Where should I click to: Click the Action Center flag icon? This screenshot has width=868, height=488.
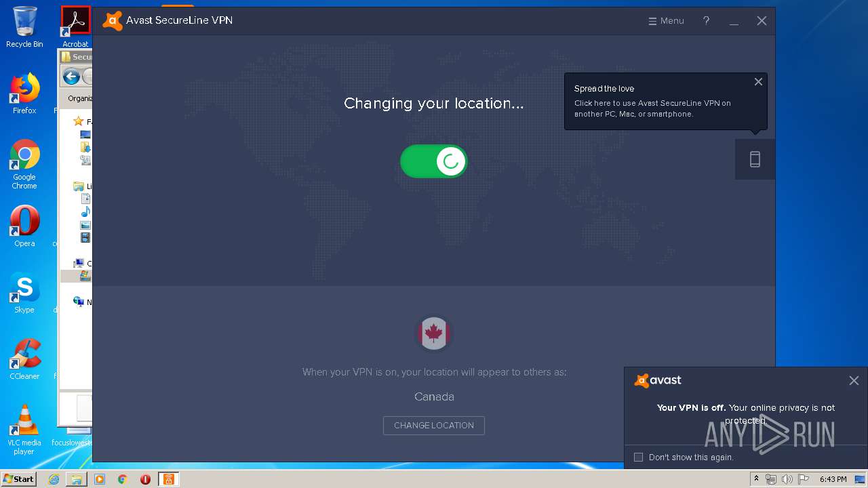802,479
